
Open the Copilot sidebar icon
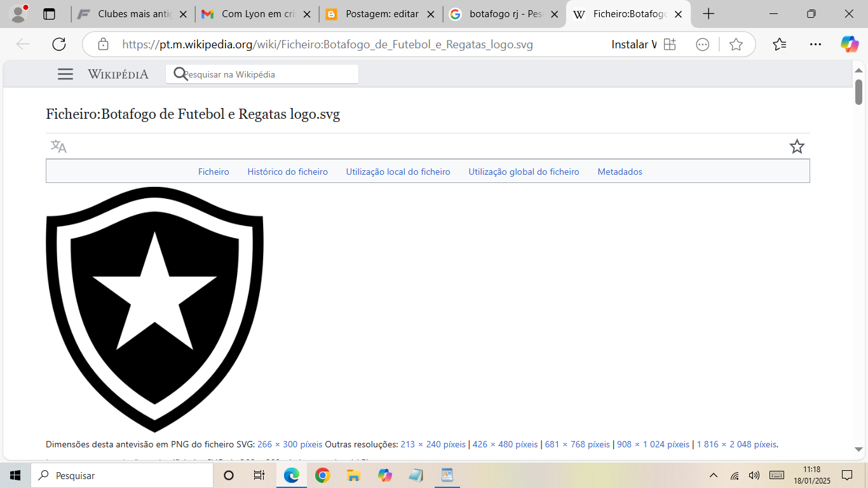850,44
